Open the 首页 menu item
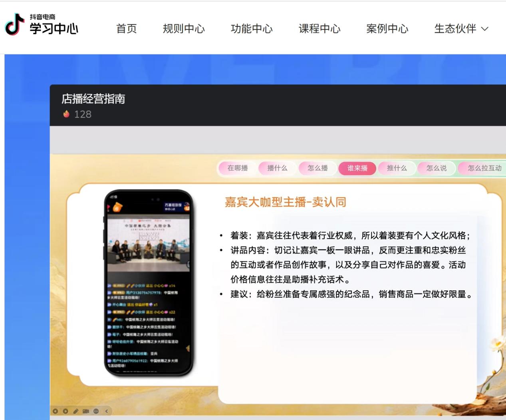 [x=127, y=28]
